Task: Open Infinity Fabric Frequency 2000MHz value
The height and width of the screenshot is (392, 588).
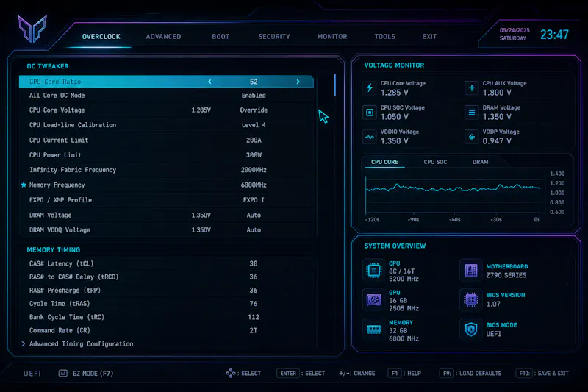Action: coord(254,170)
